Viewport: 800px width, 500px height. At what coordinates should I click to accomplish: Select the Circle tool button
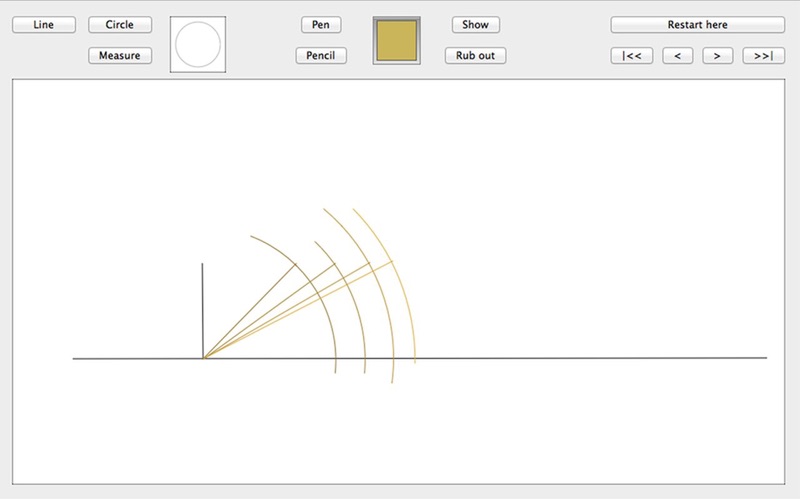click(x=120, y=25)
